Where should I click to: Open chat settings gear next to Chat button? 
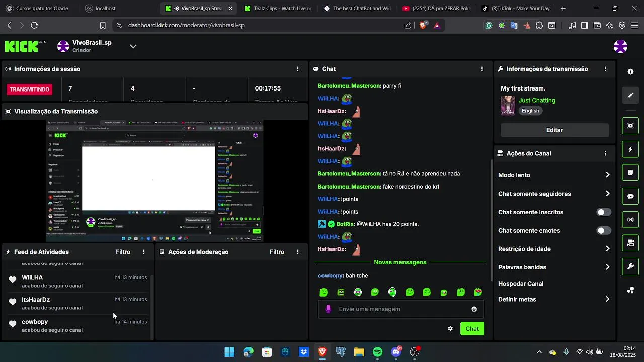pyautogui.click(x=450, y=329)
